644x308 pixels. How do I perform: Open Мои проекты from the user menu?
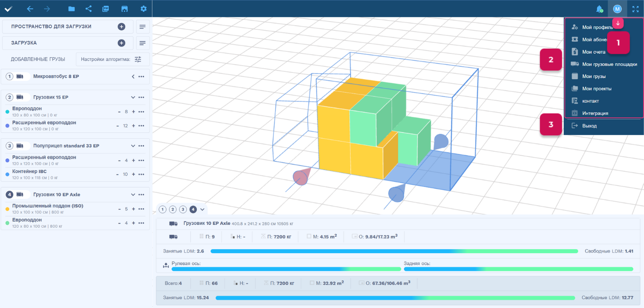(597, 89)
